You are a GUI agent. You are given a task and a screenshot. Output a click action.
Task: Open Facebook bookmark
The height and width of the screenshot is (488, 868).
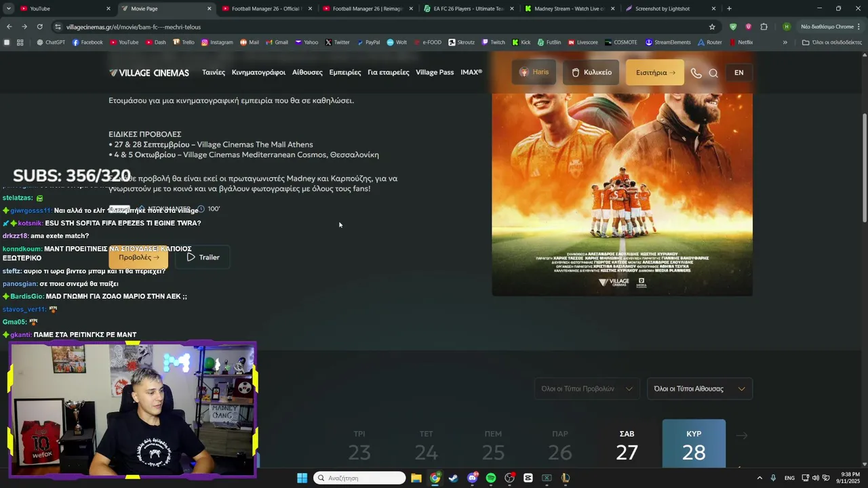click(x=87, y=42)
